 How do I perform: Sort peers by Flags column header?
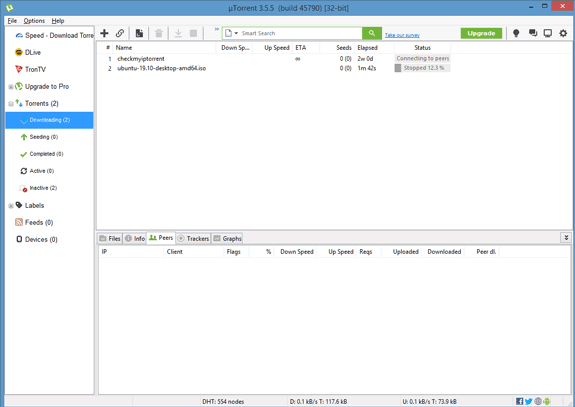pyautogui.click(x=236, y=252)
